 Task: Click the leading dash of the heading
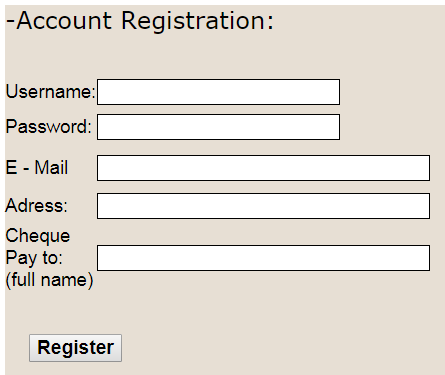[11, 21]
